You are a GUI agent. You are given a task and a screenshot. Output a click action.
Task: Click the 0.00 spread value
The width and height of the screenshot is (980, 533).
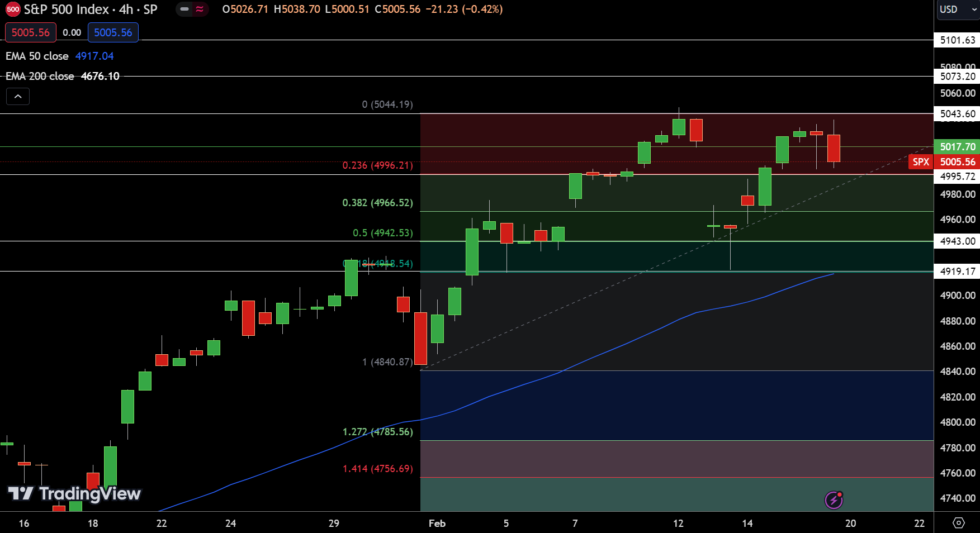click(72, 32)
